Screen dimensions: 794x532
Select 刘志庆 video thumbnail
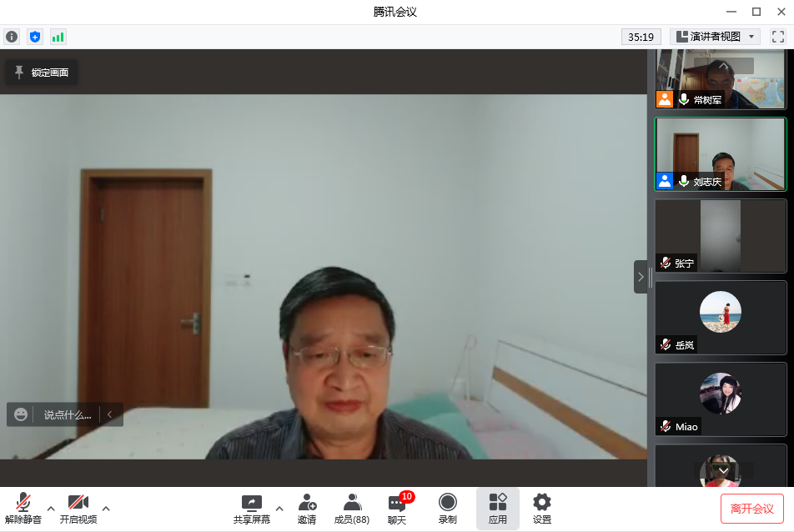pyautogui.click(x=721, y=154)
